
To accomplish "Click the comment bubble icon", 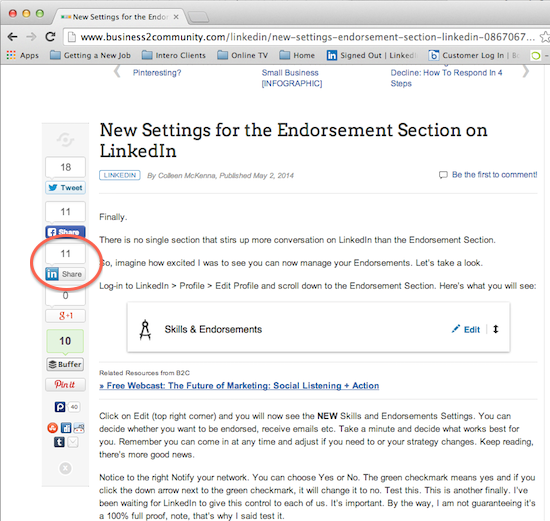I will [443, 175].
